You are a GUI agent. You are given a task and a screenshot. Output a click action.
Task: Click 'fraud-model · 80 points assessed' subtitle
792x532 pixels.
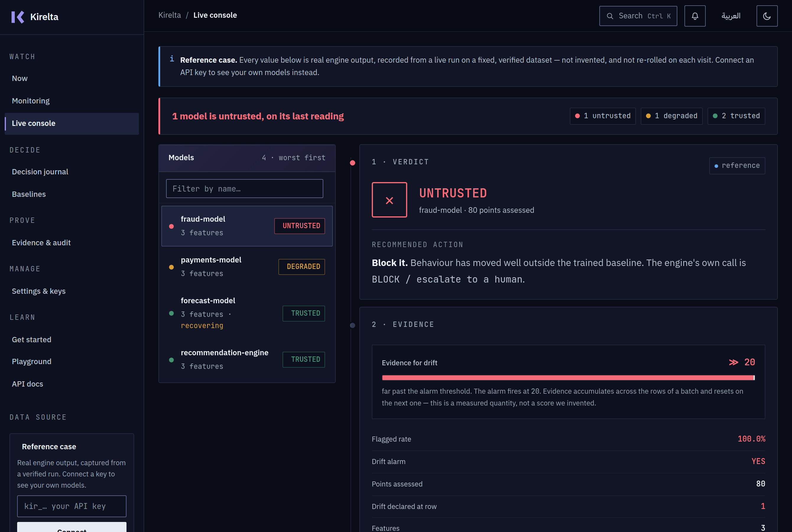point(476,210)
